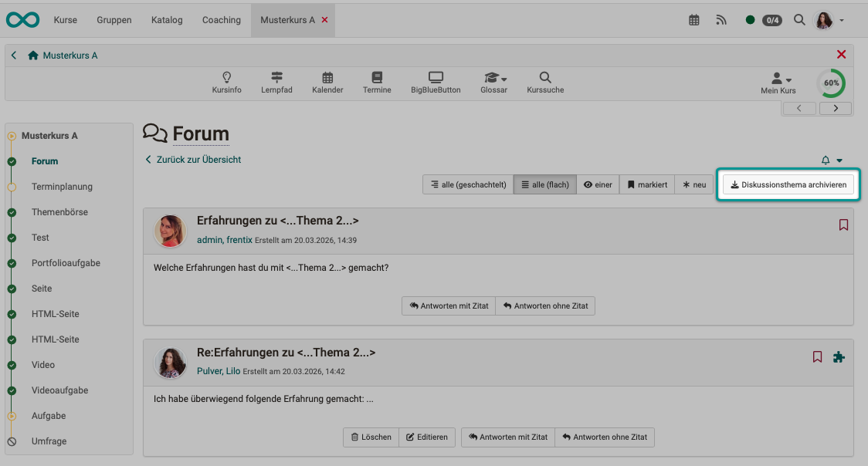Launch BigBlueButton from the course toolbar
This screenshot has width=868, height=466.
(435, 83)
